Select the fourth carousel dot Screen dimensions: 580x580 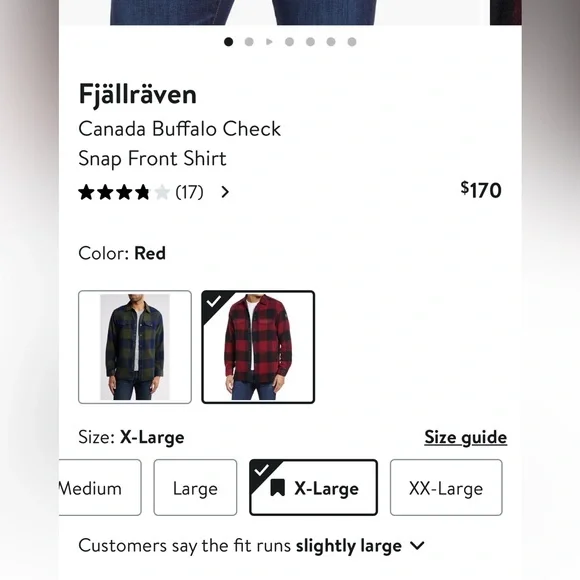[x=290, y=42]
